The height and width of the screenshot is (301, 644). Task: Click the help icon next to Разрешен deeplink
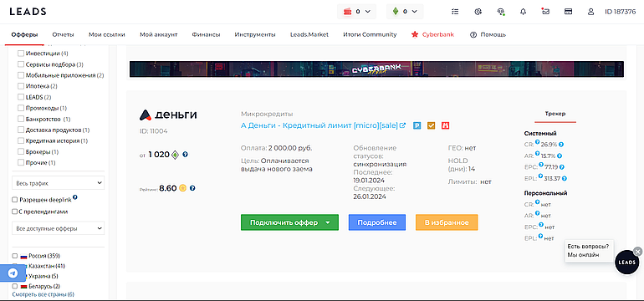click(x=75, y=197)
